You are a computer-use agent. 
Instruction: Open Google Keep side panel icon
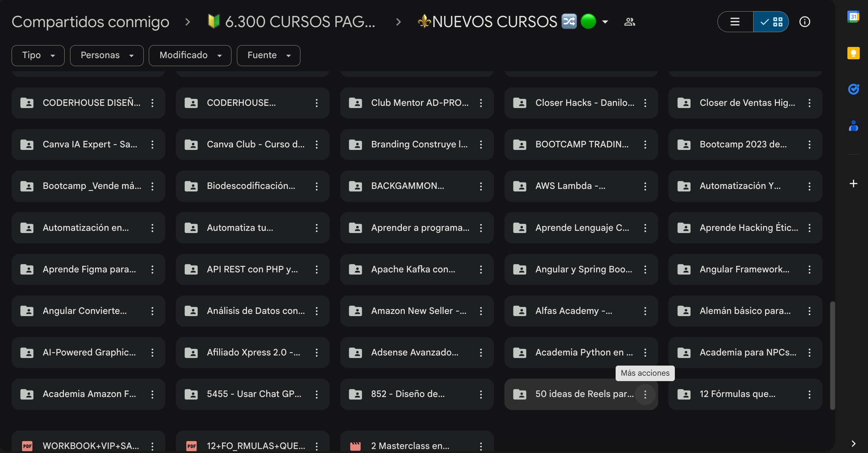click(x=853, y=53)
